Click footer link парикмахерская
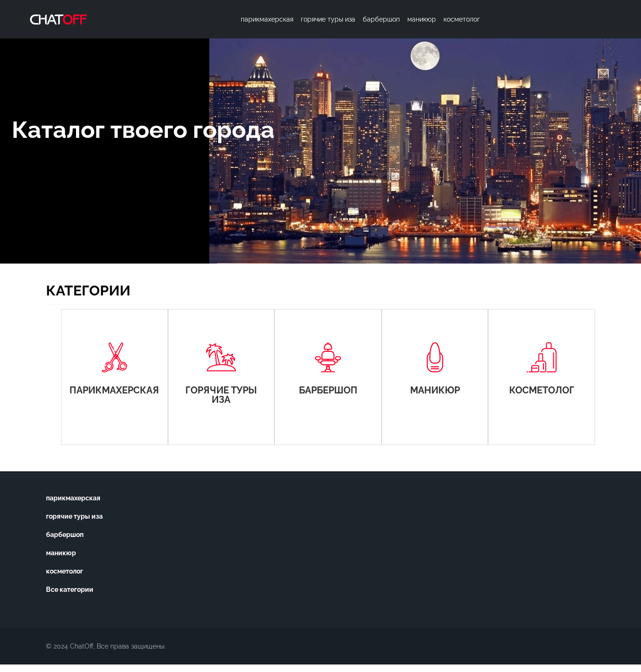Screen dimensions: 641x672 tap(73, 498)
